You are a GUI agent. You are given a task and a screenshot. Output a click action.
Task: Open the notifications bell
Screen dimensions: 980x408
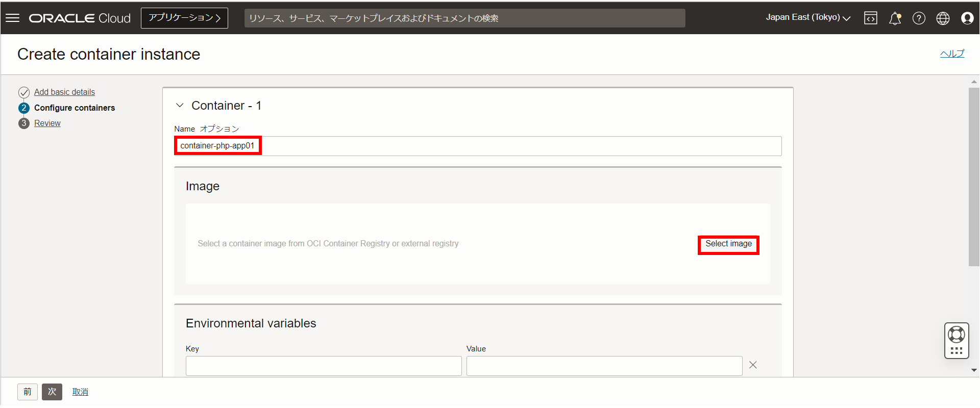(x=895, y=18)
